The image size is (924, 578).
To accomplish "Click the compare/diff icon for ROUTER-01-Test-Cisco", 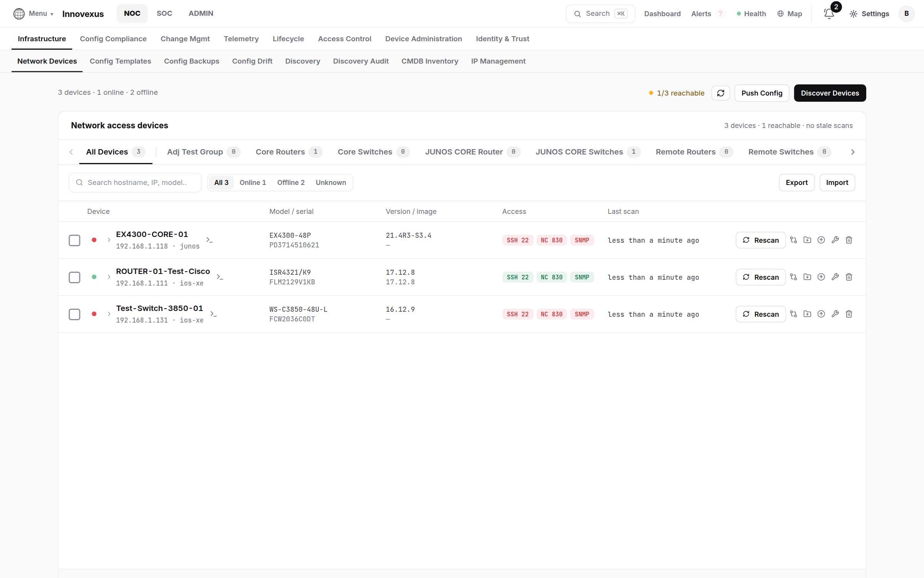I will coord(793,277).
